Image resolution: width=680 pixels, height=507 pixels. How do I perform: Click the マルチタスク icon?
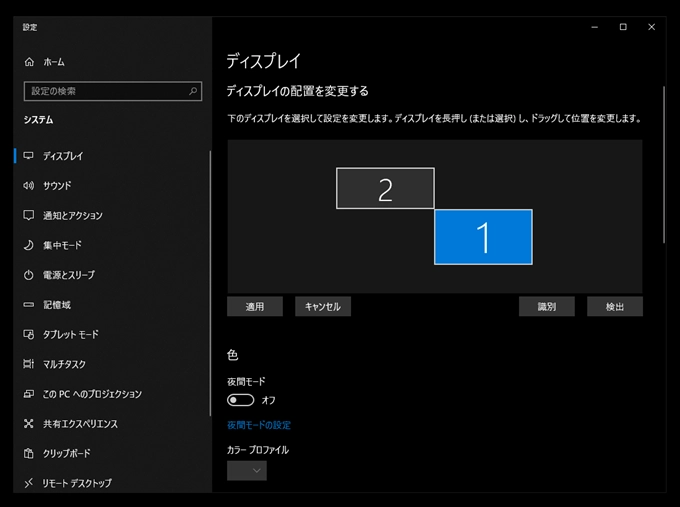click(29, 364)
